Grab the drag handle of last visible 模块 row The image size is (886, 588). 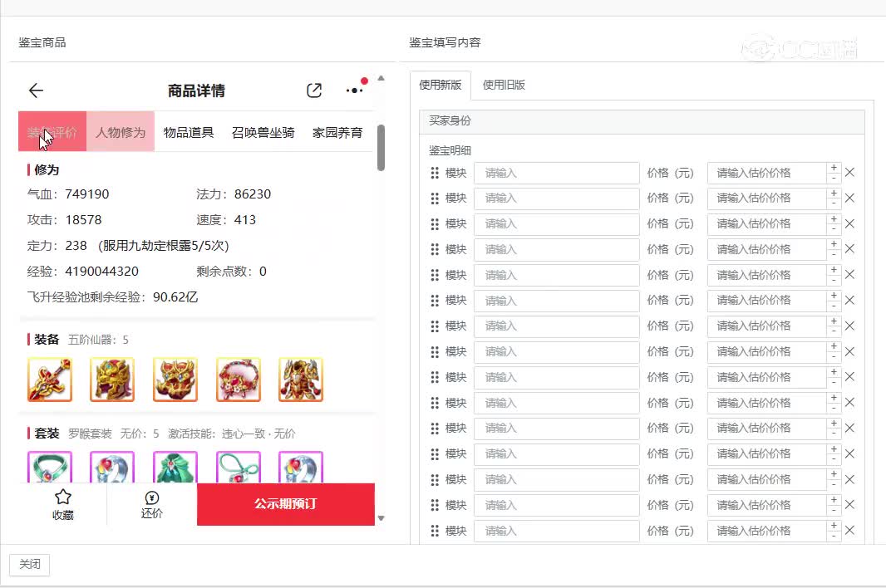point(435,531)
